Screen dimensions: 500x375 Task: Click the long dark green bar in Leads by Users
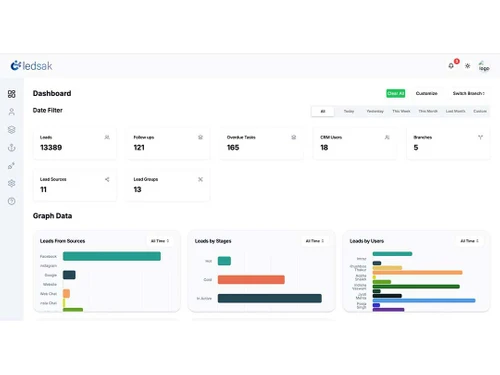pyautogui.click(x=416, y=287)
